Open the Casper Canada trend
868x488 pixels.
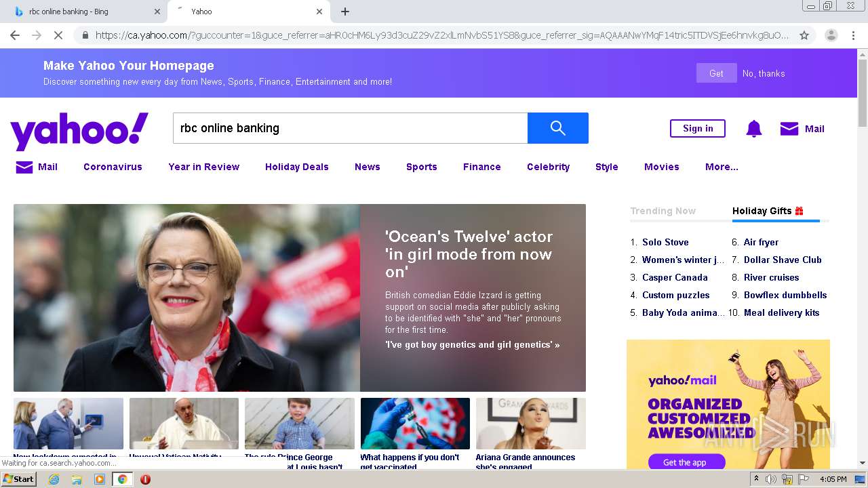click(675, 277)
